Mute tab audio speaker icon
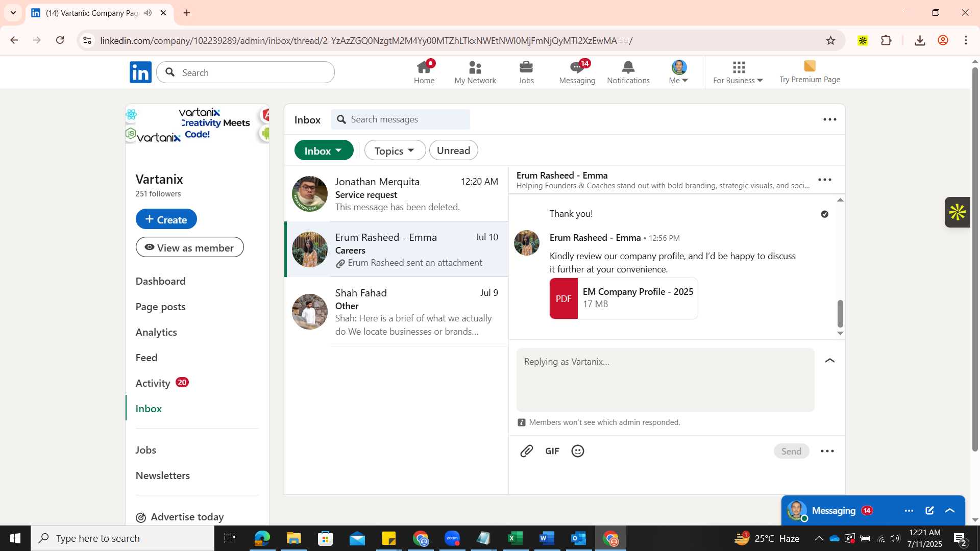980x551 pixels. click(148, 13)
